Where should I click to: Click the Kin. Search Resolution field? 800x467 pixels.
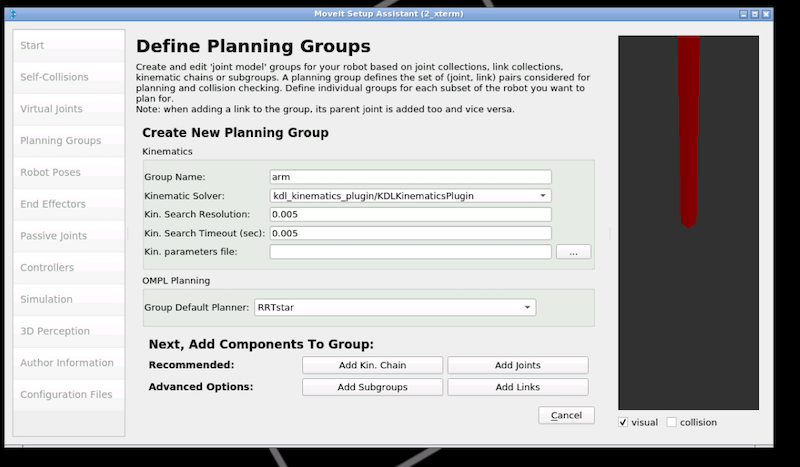[x=410, y=214]
